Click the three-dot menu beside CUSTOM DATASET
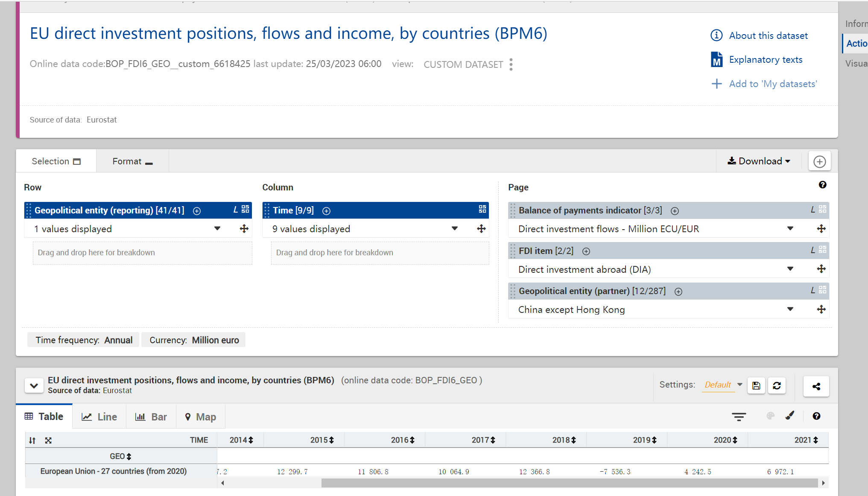This screenshot has height=496, width=868. [x=511, y=64]
